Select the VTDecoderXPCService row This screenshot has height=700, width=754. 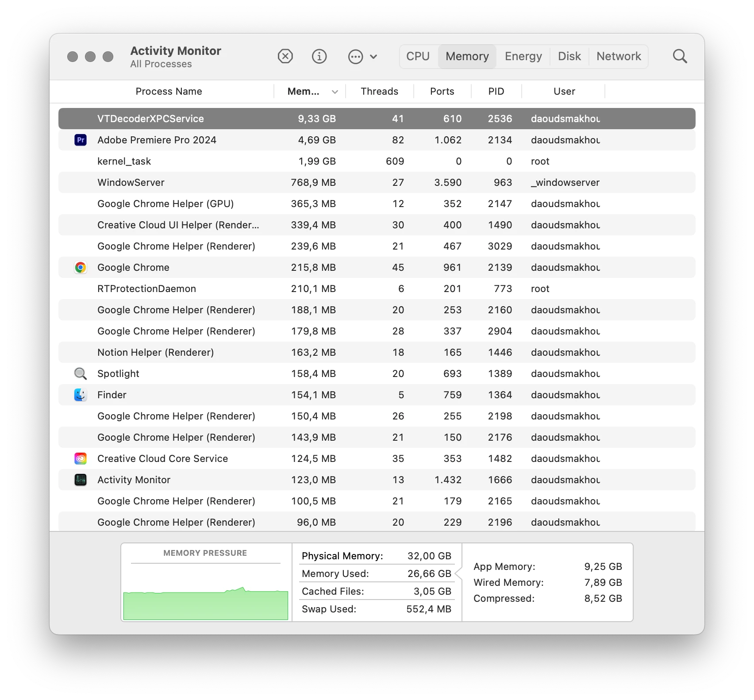coord(377,119)
